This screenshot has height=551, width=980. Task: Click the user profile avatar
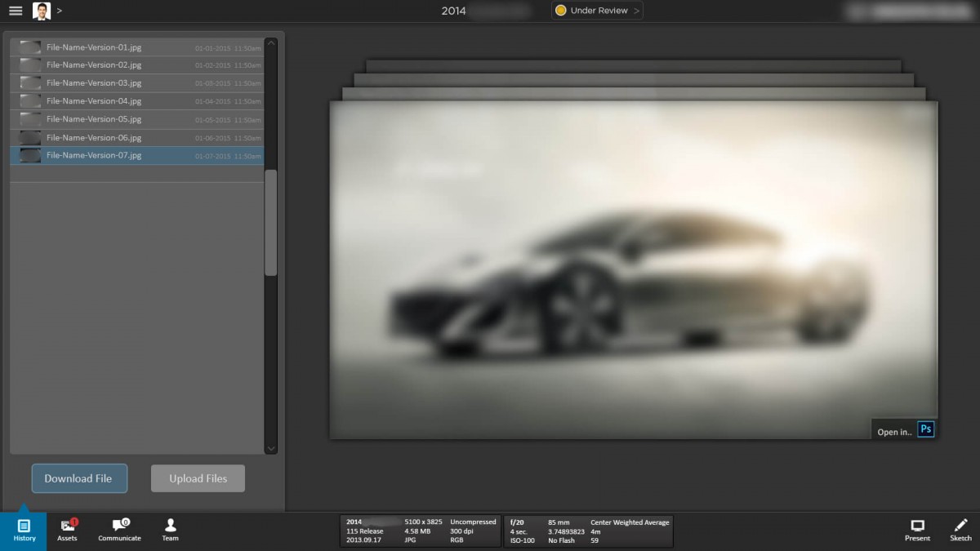[42, 11]
